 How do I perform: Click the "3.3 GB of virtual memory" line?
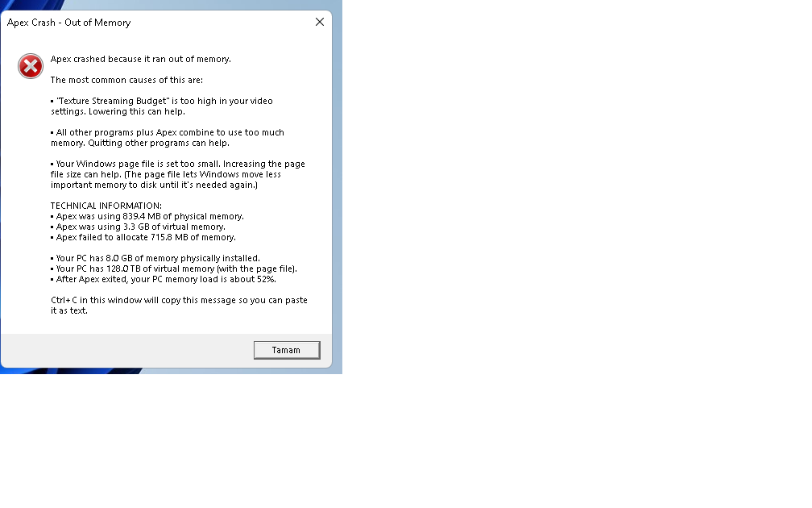[x=138, y=227]
